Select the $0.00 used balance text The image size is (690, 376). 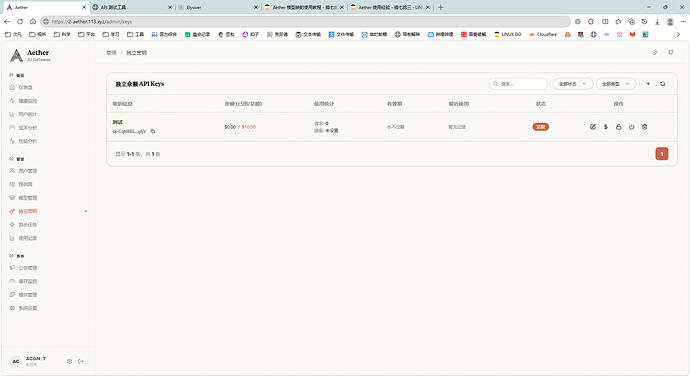230,127
